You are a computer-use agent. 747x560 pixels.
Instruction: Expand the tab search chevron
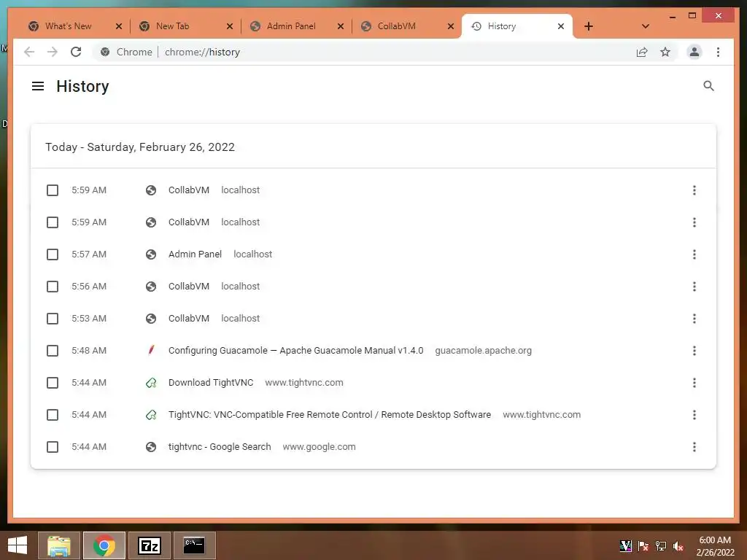(645, 26)
